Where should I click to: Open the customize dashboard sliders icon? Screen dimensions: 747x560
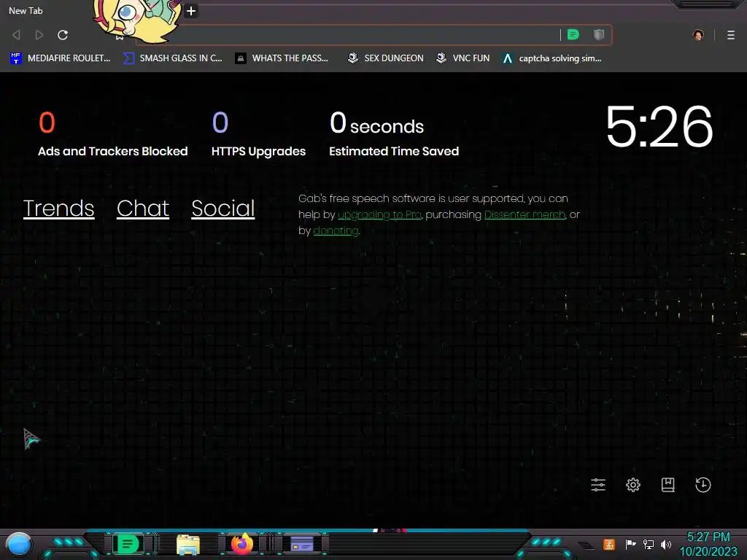[x=598, y=485]
